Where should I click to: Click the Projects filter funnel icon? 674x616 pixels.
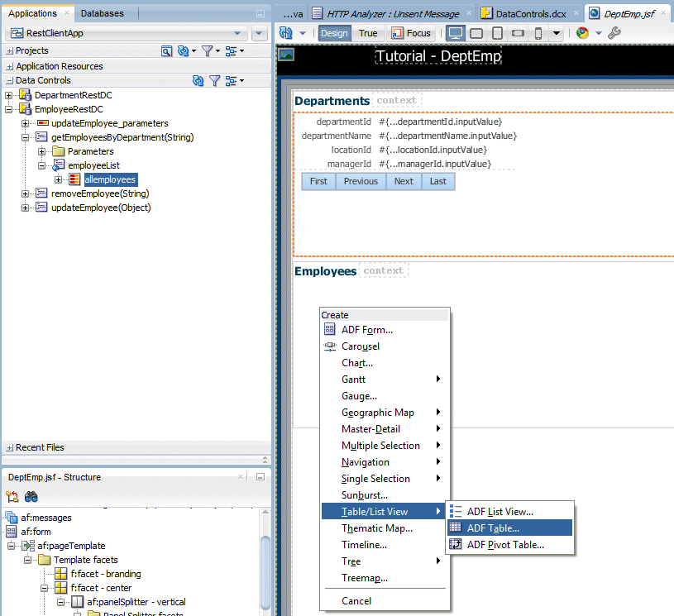tap(208, 51)
